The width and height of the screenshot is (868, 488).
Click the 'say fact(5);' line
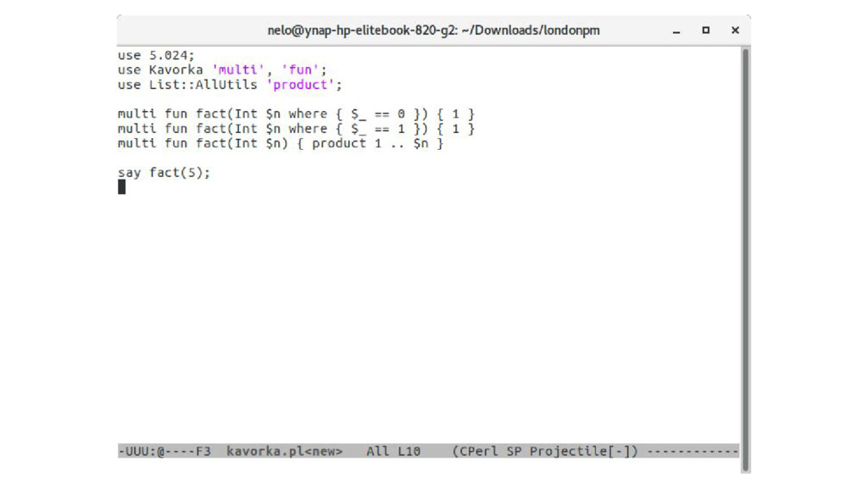[x=164, y=173]
